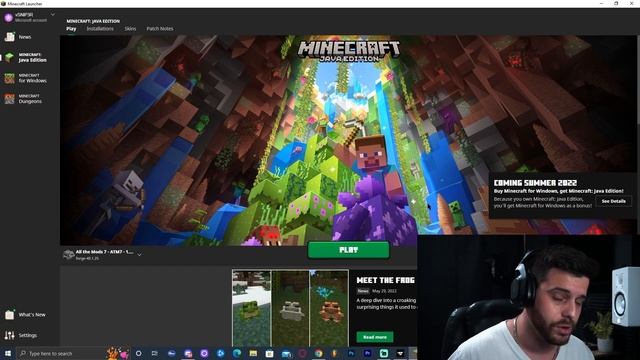Open the Windows Start menu

click(8, 353)
